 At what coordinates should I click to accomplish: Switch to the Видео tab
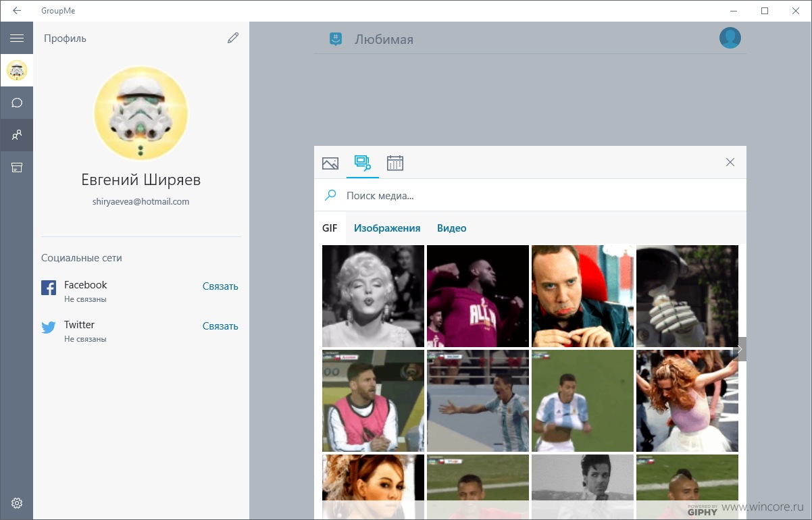[x=452, y=228]
